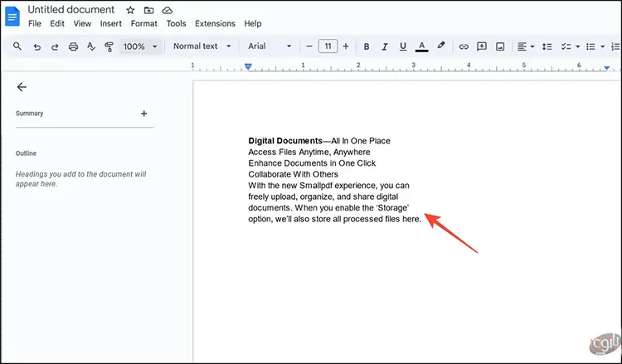Insert a numbered list

(x=615, y=46)
